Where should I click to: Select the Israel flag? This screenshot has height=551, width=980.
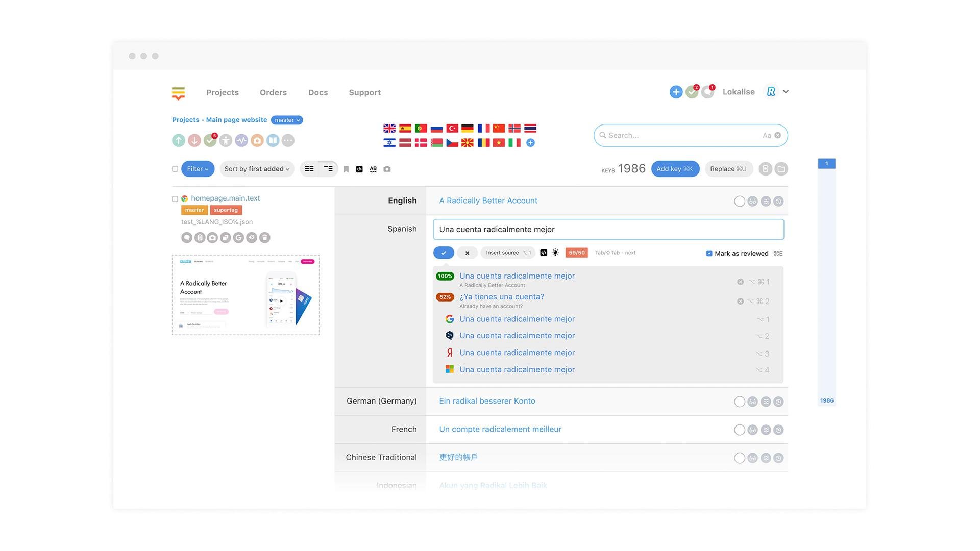[x=389, y=143]
